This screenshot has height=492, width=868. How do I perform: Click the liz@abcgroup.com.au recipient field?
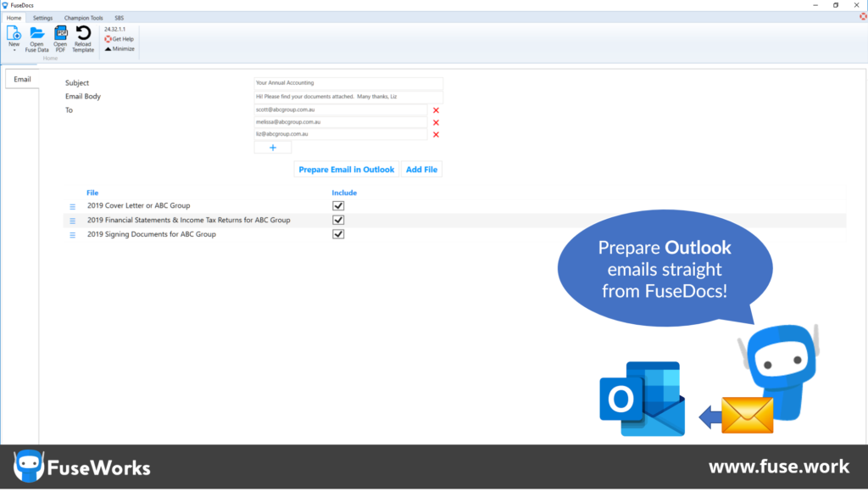pos(341,134)
